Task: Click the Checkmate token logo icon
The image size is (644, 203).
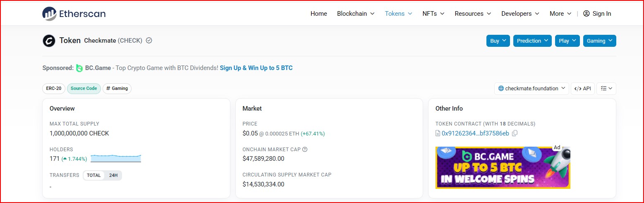Action: click(49, 41)
